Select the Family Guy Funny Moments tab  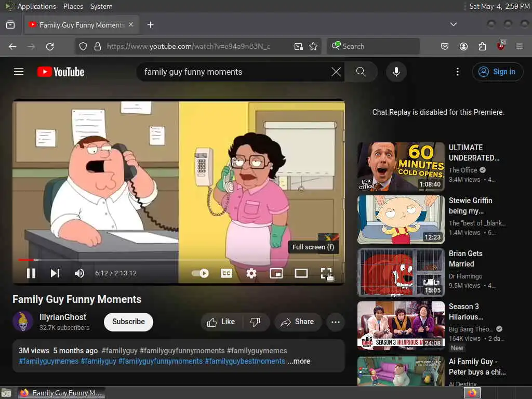82,25
